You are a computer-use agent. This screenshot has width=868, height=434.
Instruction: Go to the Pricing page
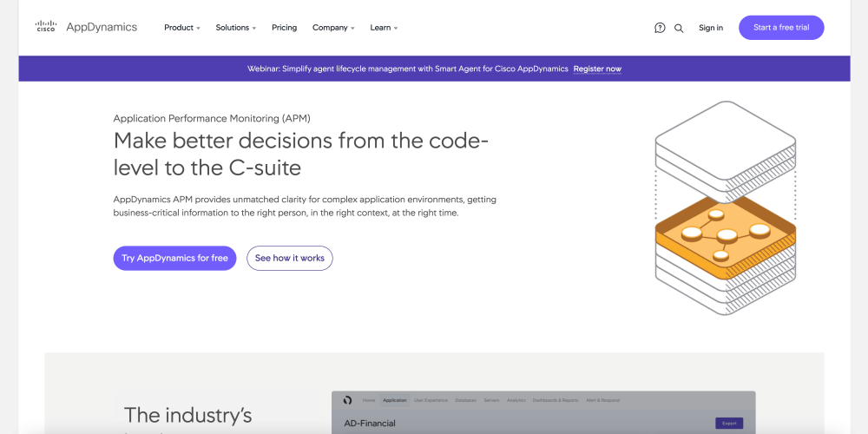[284, 28]
